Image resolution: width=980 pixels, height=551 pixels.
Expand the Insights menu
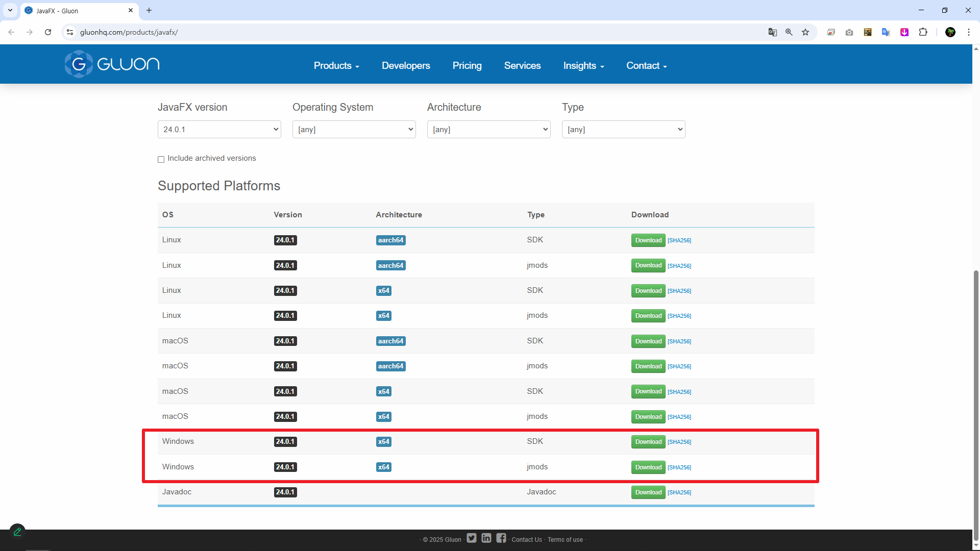pyautogui.click(x=583, y=66)
